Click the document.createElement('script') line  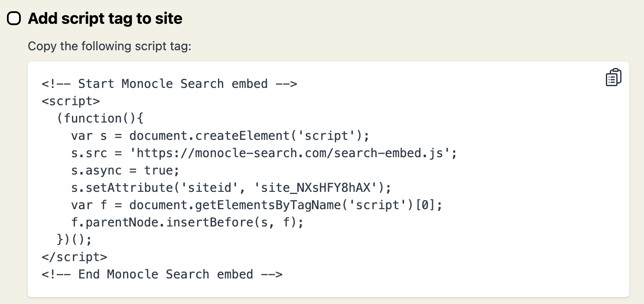coord(220,136)
